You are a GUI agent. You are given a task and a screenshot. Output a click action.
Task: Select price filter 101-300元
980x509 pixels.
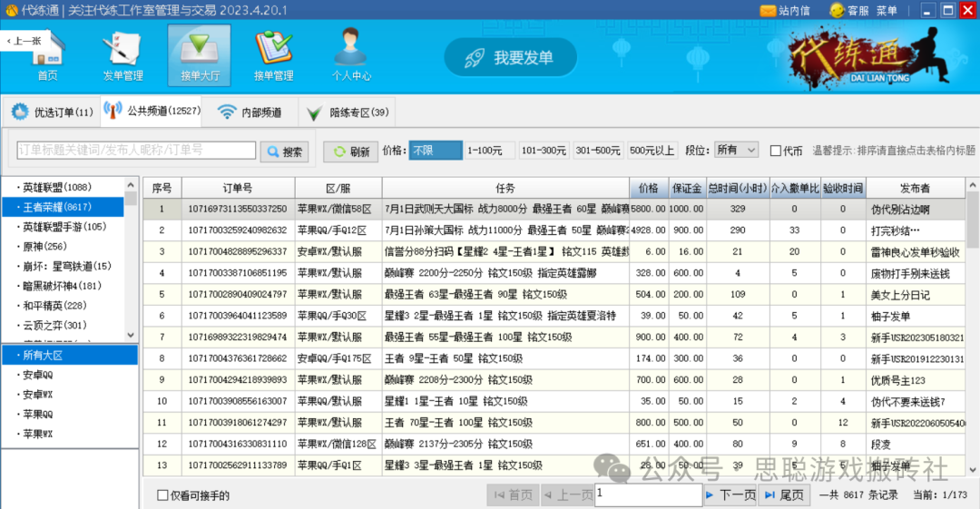point(544,151)
